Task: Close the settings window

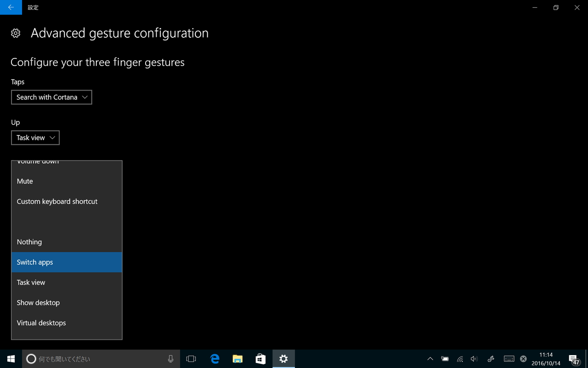Action: click(577, 7)
